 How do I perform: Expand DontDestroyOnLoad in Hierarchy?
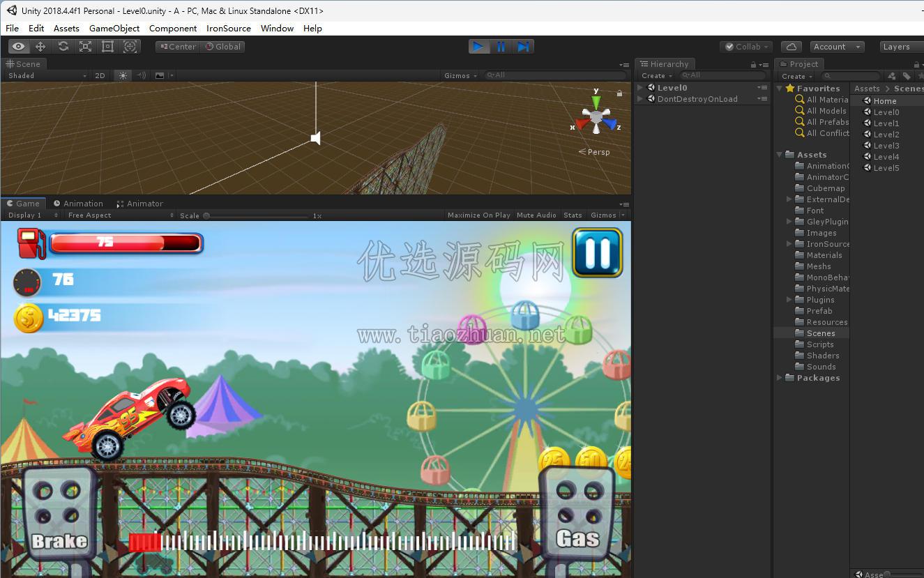pyautogui.click(x=640, y=99)
